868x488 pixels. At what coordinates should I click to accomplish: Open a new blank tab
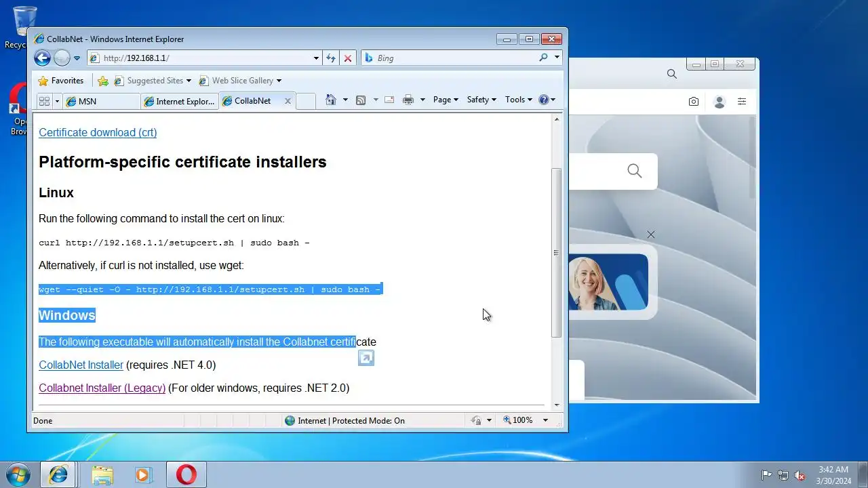tap(306, 101)
